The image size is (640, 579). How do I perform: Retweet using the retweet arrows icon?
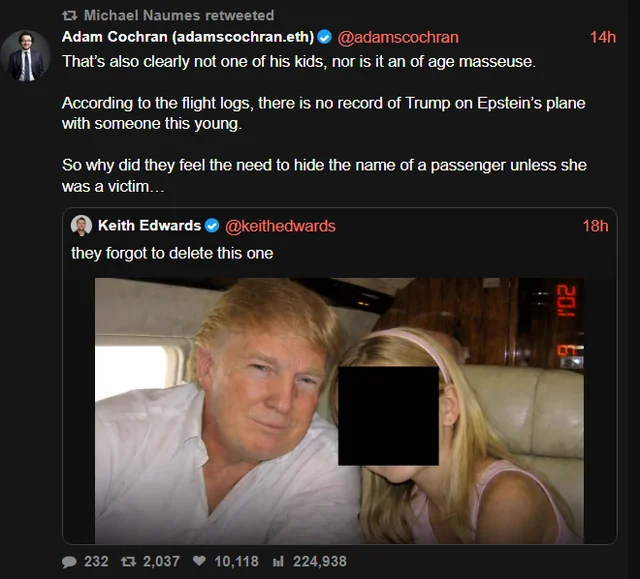(x=128, y=562)
